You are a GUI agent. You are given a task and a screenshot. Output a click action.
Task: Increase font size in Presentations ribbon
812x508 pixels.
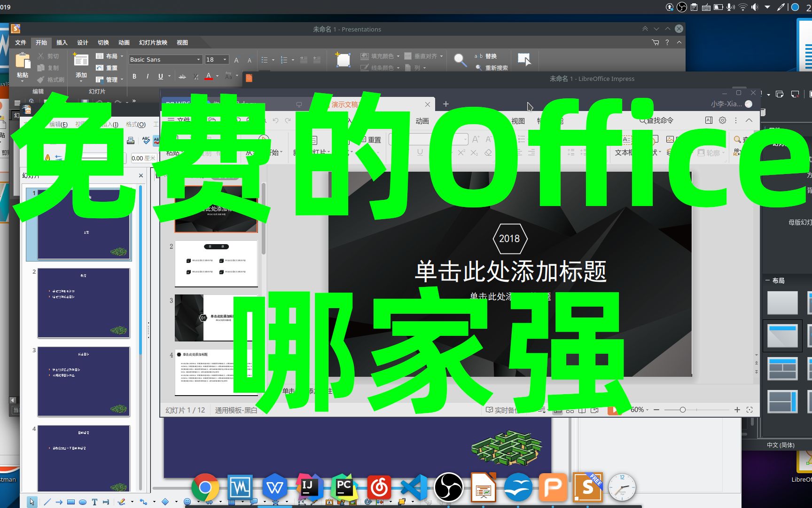point(236,60)
